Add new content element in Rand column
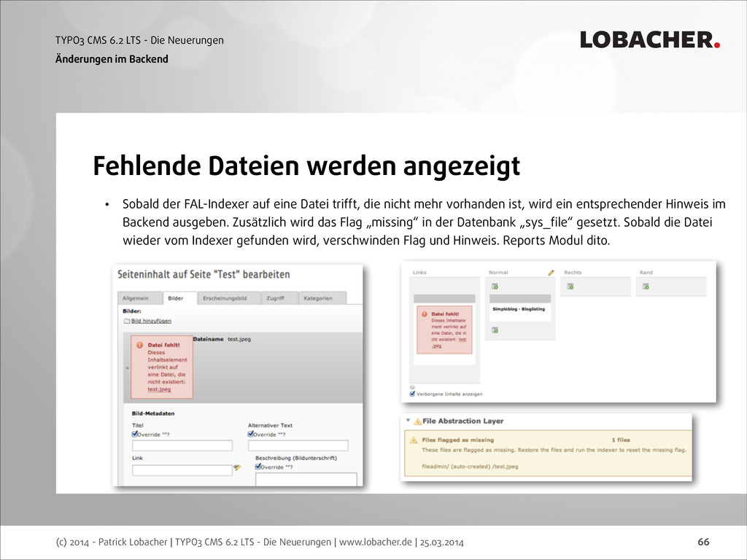 tap(646, 286)
